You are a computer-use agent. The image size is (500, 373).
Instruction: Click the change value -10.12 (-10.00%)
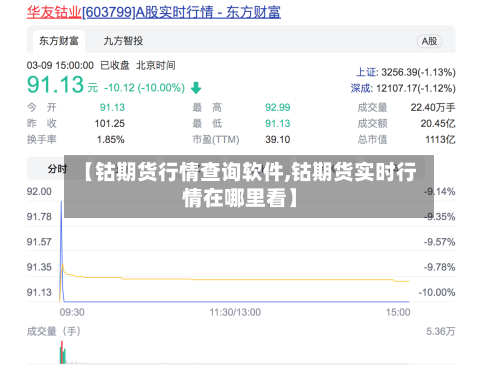(144, 88)
